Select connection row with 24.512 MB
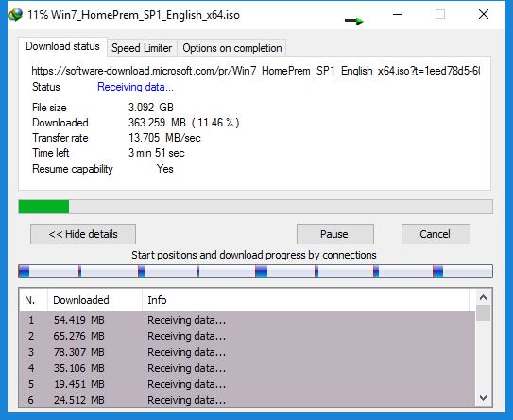Image resolution: width=513 pixels, height=420 pixels. [x=247, y=400]
